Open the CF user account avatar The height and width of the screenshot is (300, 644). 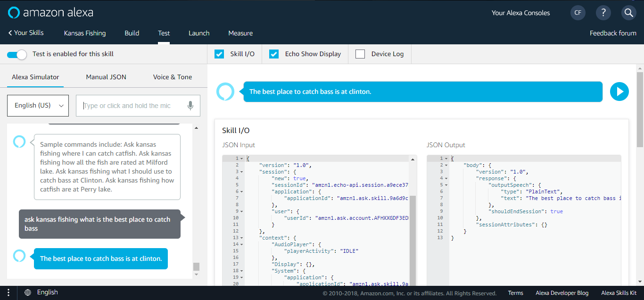[x=578, y=13]
